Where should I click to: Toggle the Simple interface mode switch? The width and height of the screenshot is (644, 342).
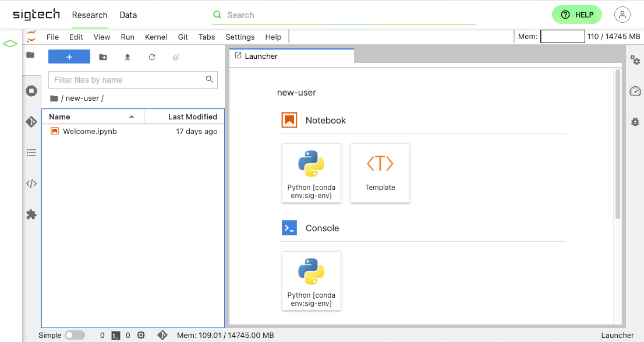[75, 335]
